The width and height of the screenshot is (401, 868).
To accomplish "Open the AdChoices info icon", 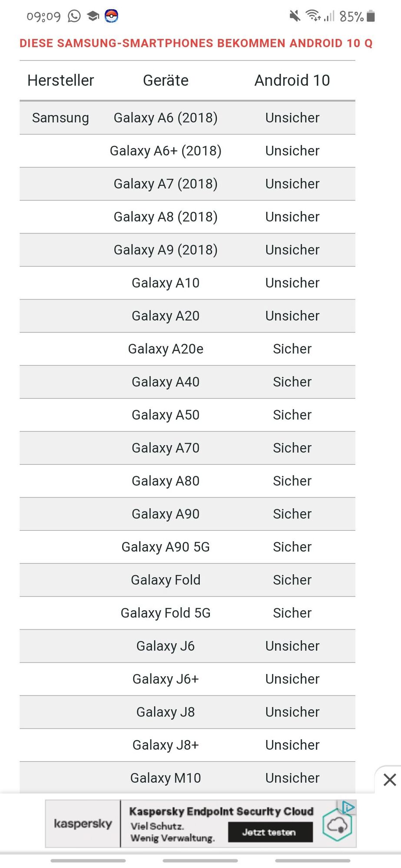I will click(348, 807).
